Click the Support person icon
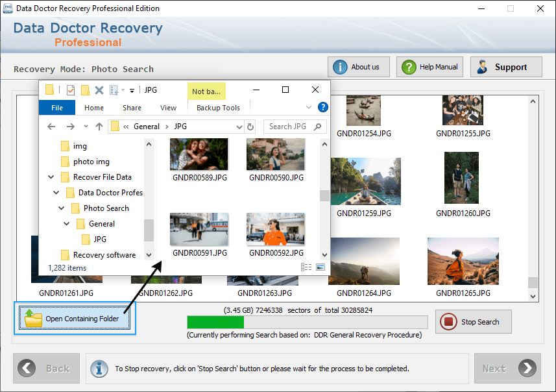The height and width of the screenshot is (392, 556). (482, 67)
